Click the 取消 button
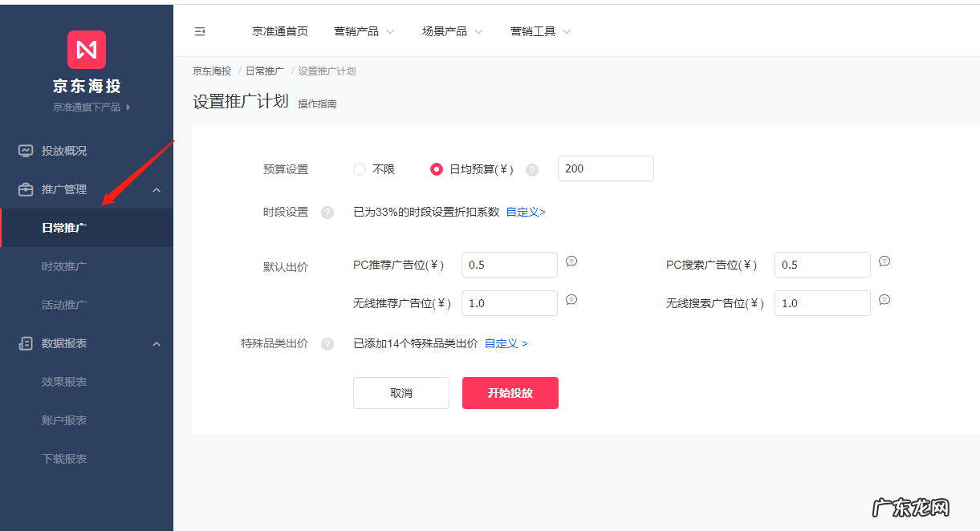This screenshot has height=531, width=980. click(x=401, y=393)
